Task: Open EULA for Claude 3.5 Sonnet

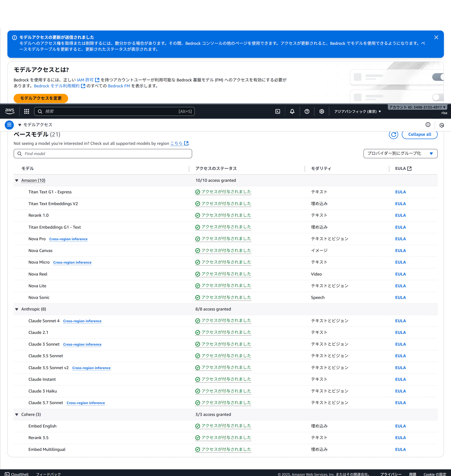Action: [x=400, y=356]
